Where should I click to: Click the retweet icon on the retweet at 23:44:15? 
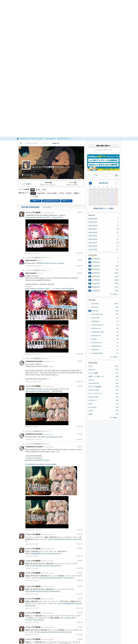coord(79,354)
